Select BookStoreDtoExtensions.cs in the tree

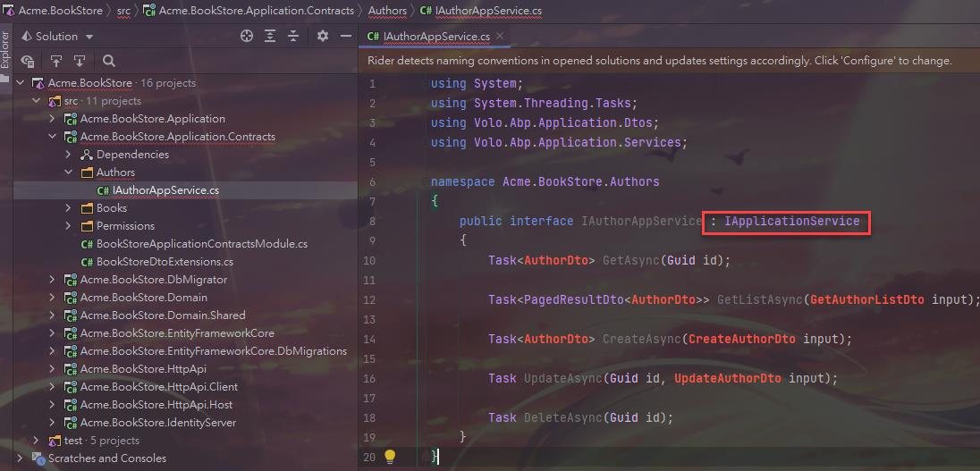(165, 262)
